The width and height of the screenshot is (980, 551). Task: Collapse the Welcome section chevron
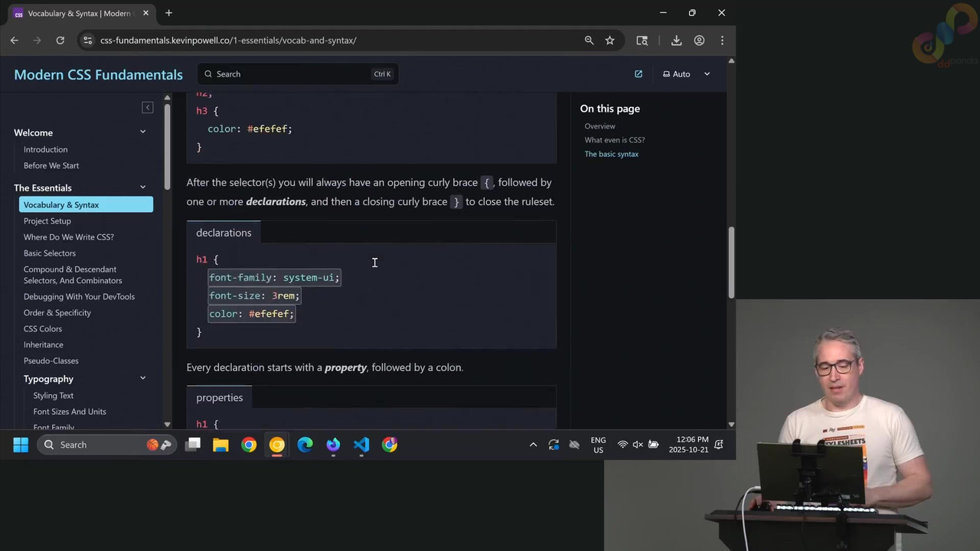[142, 132]
